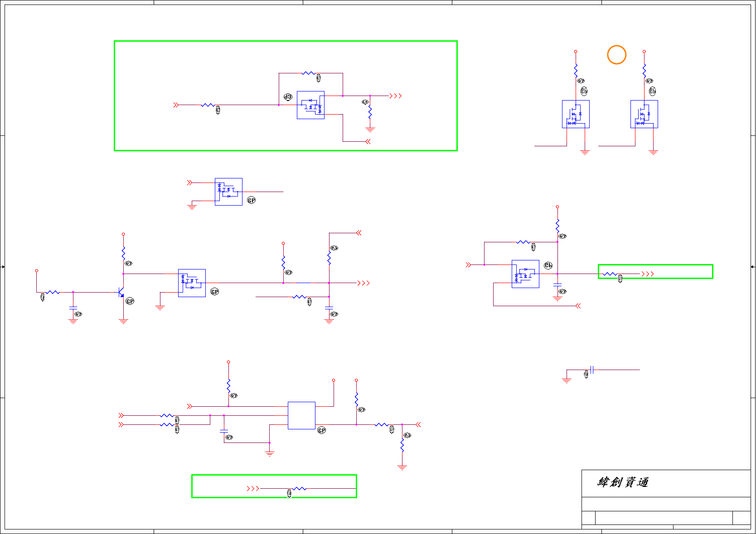Image resolution: width=756 pixels, height=534 pixels.
Task: Select the MOSFET block beside the NPN transistor
Action: [x=192, y=283]
